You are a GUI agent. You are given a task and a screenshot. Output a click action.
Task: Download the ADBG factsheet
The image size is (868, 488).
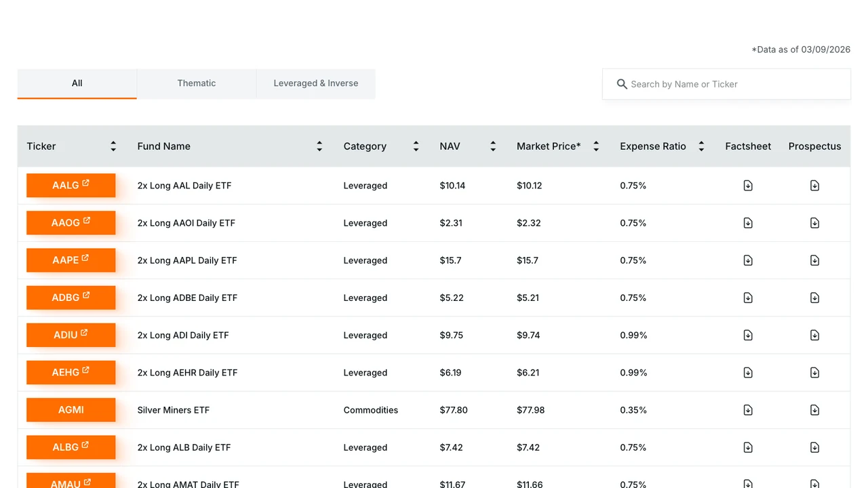point(748,298)
